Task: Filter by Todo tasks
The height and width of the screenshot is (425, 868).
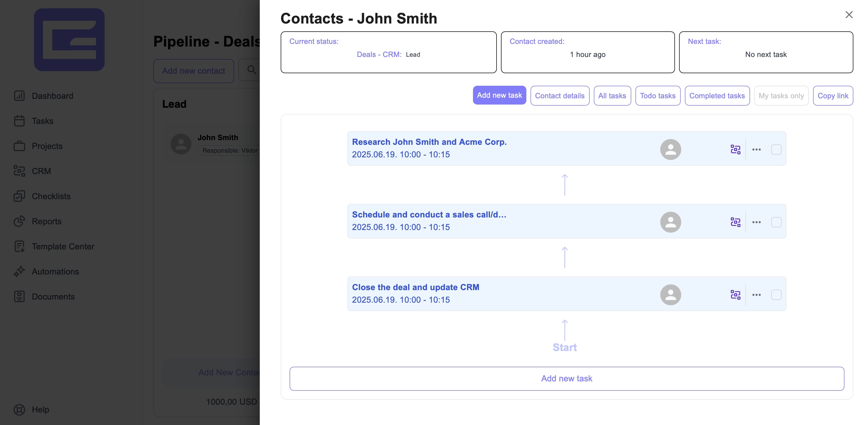Action: point(657,96)
